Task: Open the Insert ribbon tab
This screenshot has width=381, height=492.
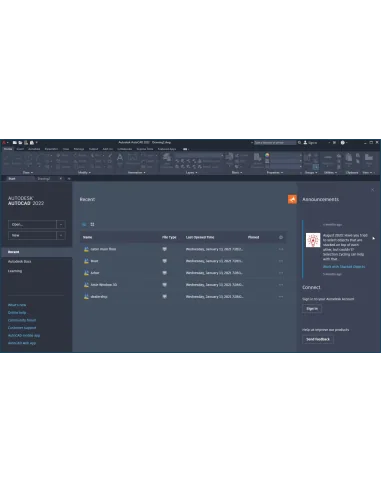Action: coord(20,149)
